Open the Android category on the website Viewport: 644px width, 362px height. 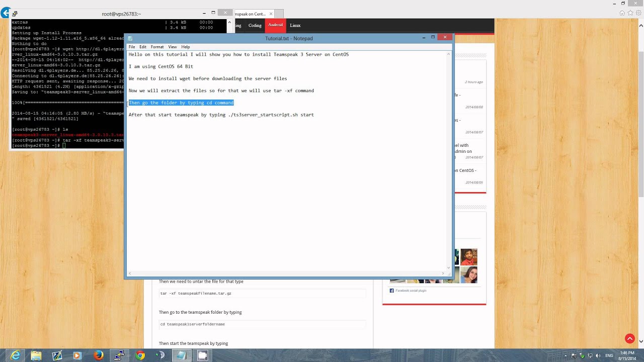275,25
